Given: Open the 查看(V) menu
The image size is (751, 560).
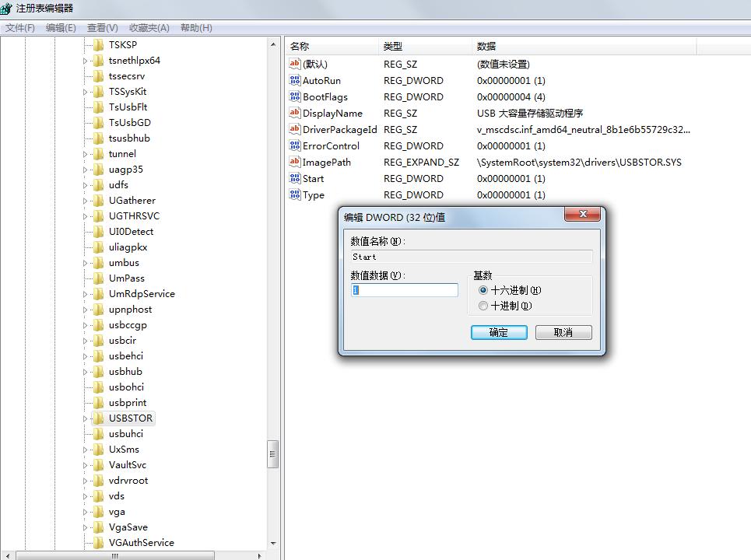Looking at the screenshot, I should click(x=103, y=28).
